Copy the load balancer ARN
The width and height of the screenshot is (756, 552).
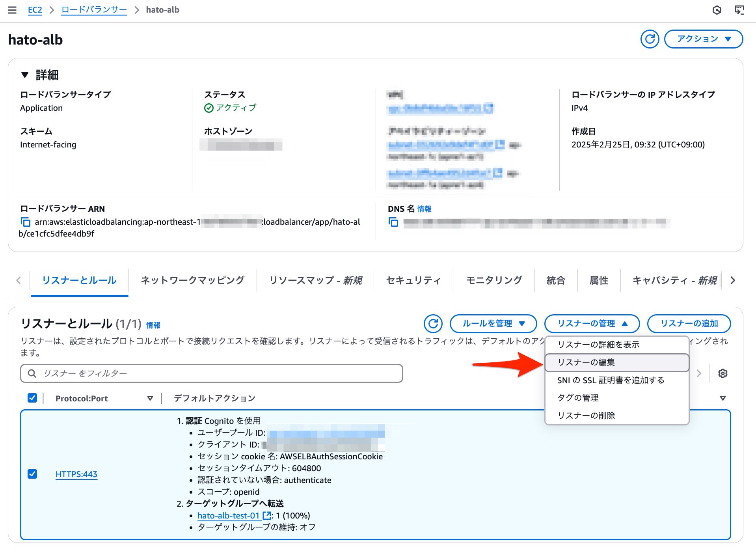click(25, 222)
